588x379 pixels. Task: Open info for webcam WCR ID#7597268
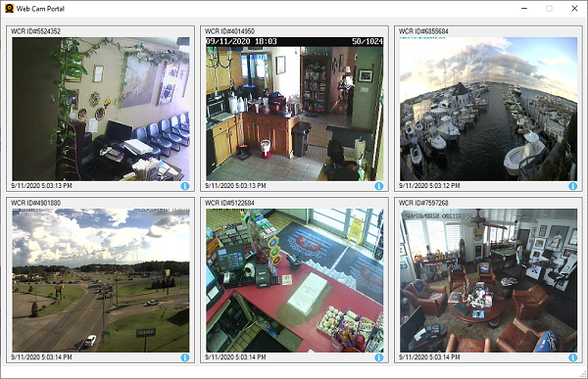click(x=572, y=357)
